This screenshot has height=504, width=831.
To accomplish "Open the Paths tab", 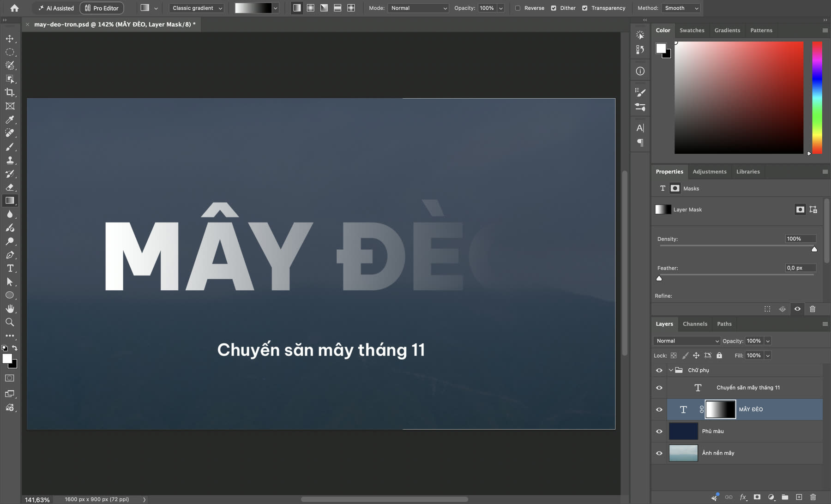I will (724, 324).
